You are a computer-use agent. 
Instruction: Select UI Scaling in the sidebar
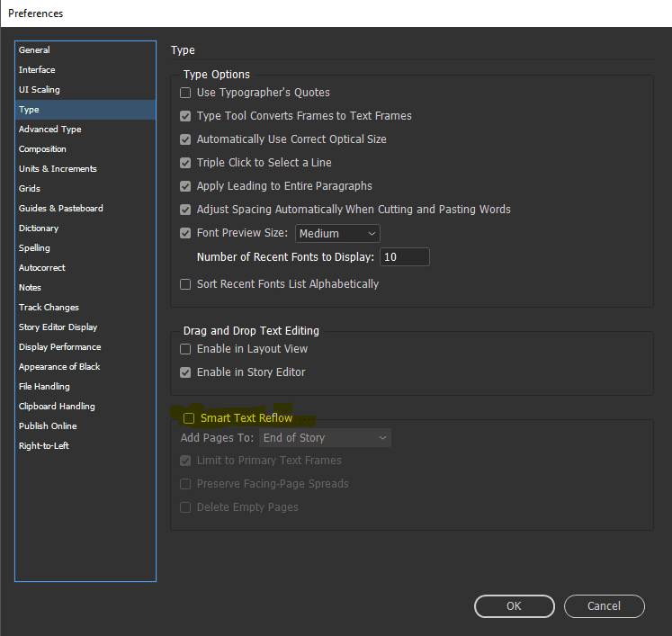pos(85,90)
